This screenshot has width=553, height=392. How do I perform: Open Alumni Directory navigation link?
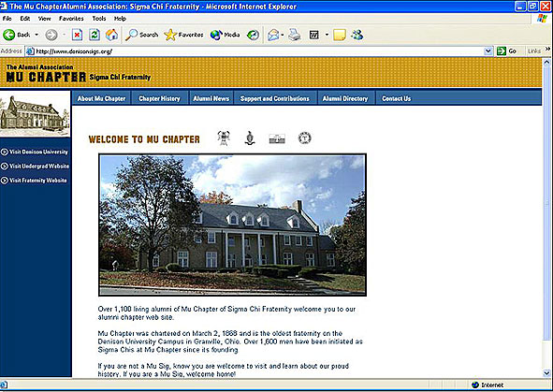(x=345, y=98)
